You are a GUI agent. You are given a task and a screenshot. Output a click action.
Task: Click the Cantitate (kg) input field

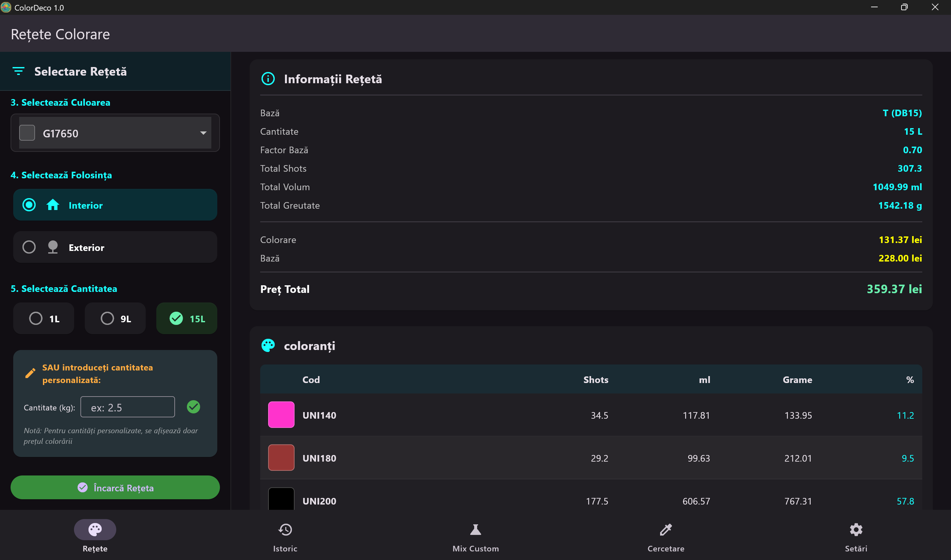pos(127,407)
